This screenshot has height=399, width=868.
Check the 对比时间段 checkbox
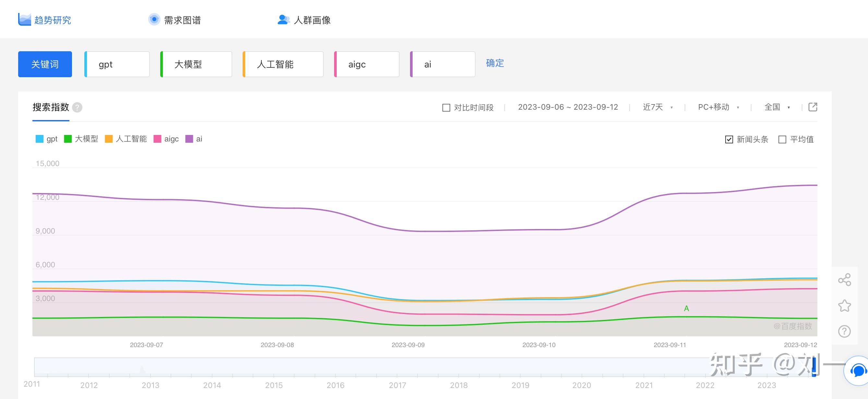[446, 107]
